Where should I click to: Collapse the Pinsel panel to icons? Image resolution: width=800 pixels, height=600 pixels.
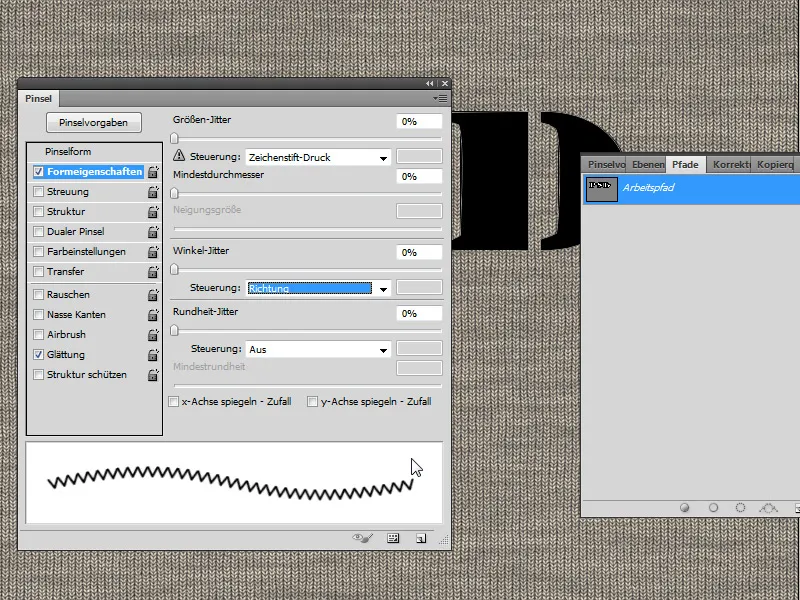click(x=430, y=83)
